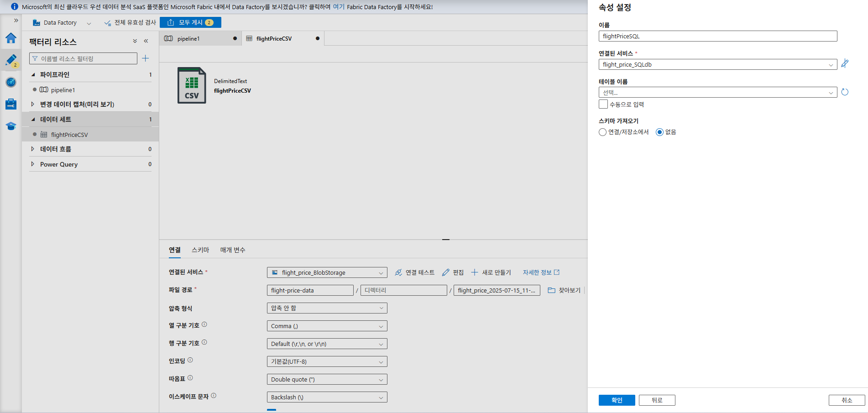Click 새로 만들기 to create linked service
868x413 pixels.
pos(491,272)
